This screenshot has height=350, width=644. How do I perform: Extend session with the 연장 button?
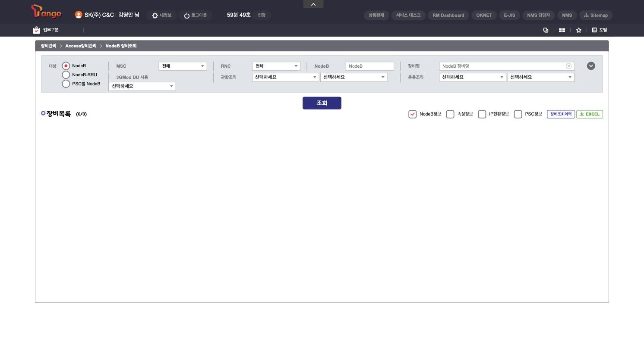pyautogui.click(x=262, y=15)
